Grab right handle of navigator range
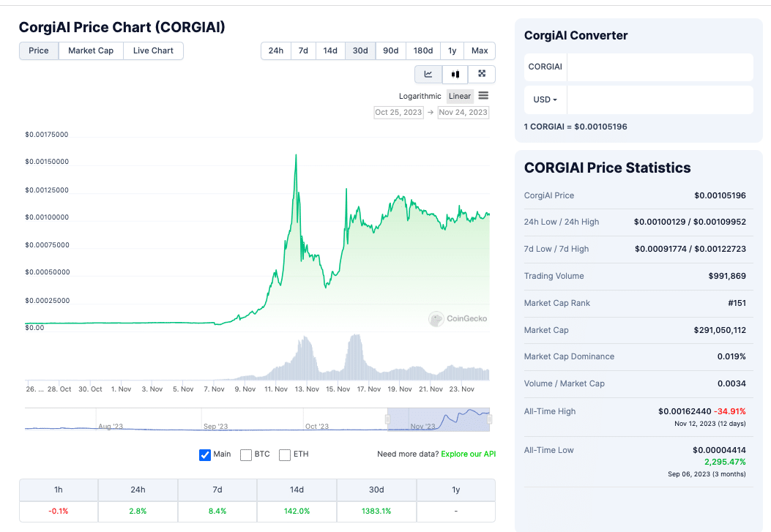Screen dimensions: 771x532 489,419
